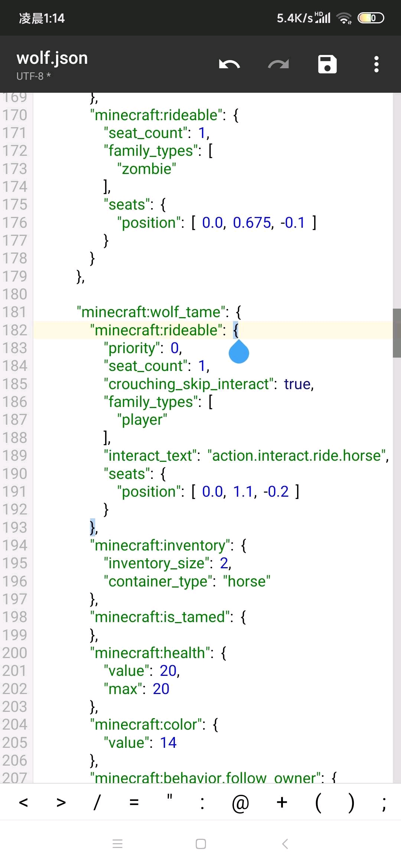
Task: Save the file with the floppy icon
Action: pyautogui.click(x=327, y=64)
